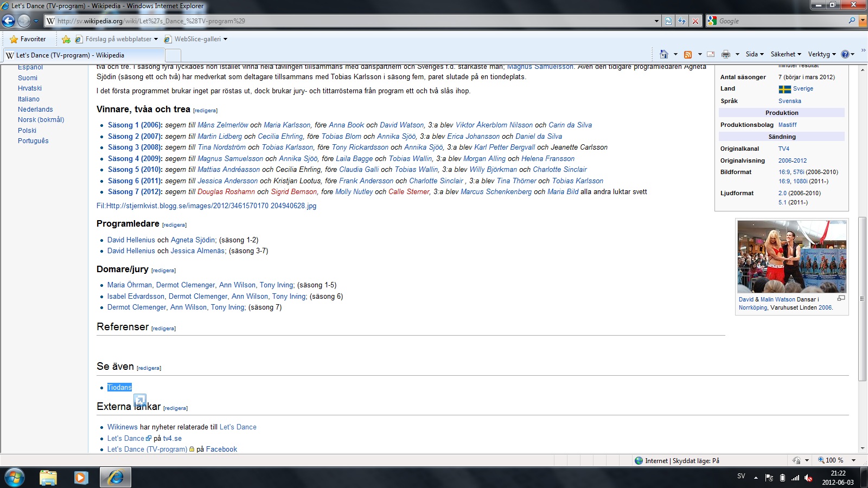Click the vertical scrollbar thumb
This screenshot has width=868, height=488.
[x=863, y=298]
